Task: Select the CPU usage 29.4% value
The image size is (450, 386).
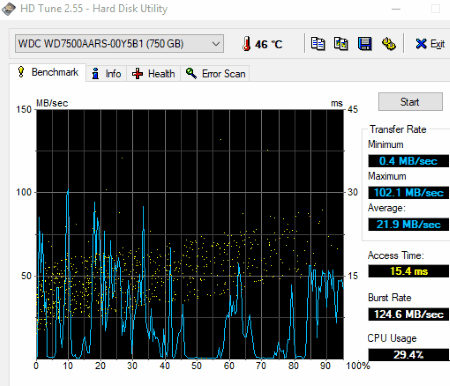Action: coord(408,354)
